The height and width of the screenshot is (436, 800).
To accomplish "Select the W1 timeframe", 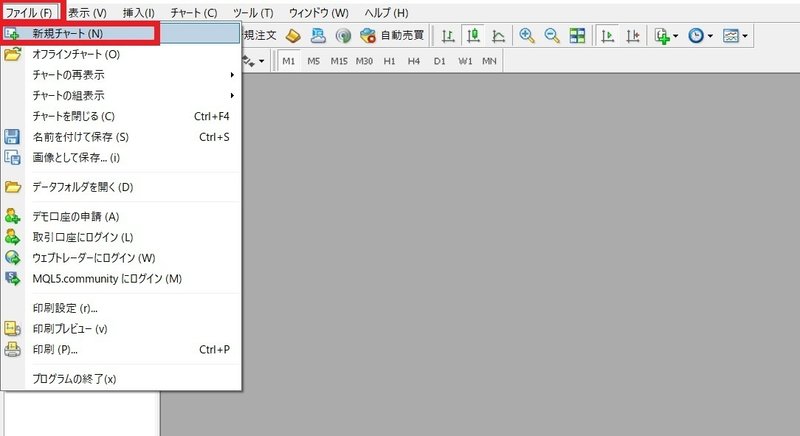I will (x=465, y=61).
